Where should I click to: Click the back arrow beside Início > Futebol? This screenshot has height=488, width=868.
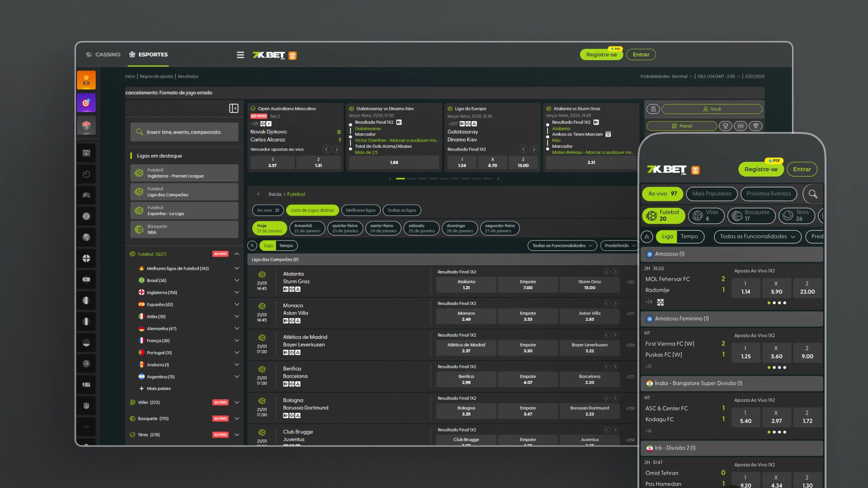(259, 194)
